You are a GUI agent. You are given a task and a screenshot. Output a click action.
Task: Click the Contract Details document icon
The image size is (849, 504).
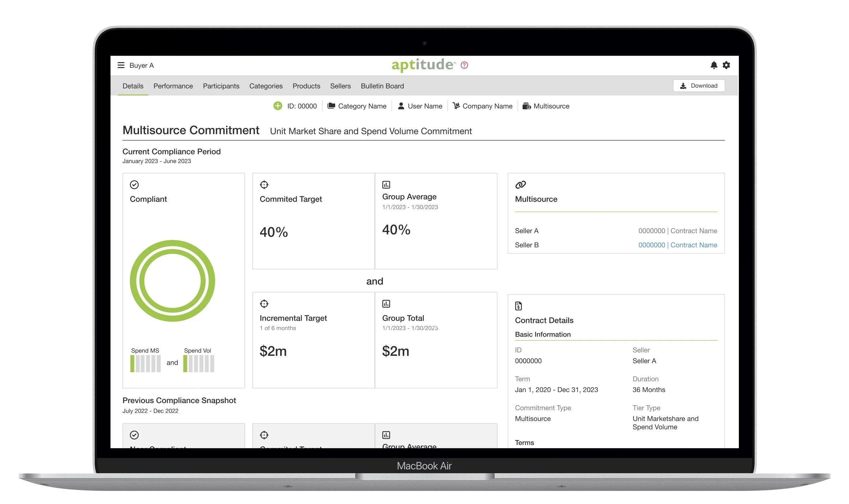[518, 306]
